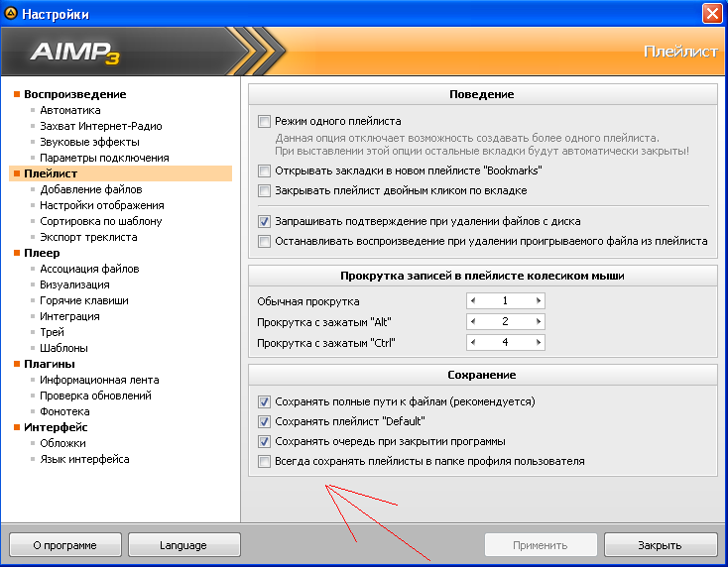The width and height of the screenshot is (728, 567).
Task: Open Язык интерфейса settings
Action: point(84,459)
